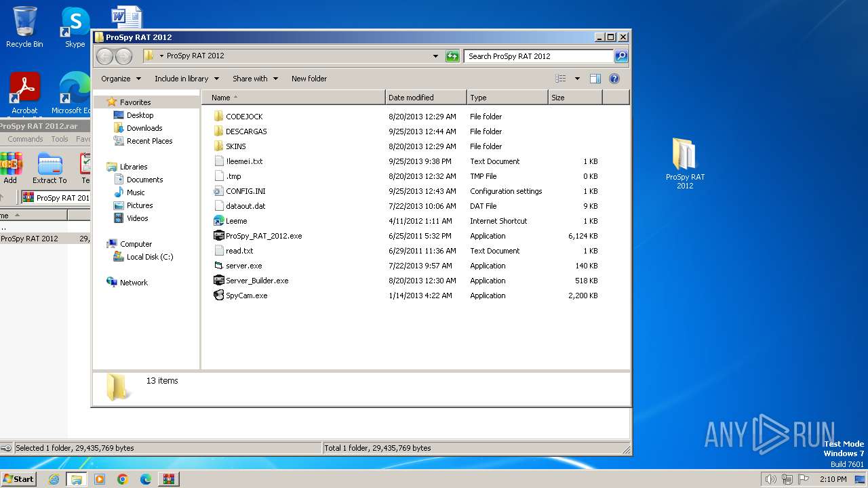
Task: Toggle the preview pane icon
Action: pos(595,79)
